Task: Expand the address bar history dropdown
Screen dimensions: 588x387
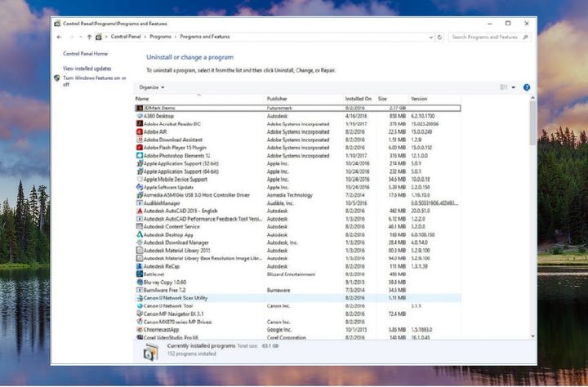Action: point(430,37)
